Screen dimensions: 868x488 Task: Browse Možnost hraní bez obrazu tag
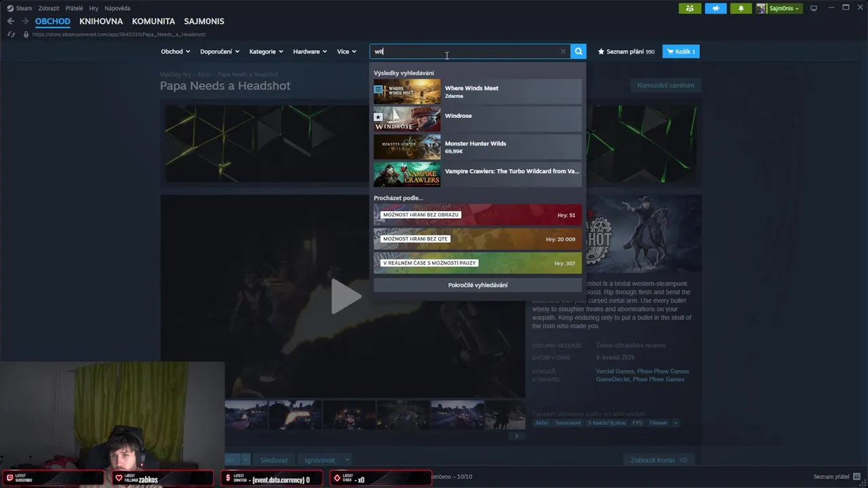click(477, 215)
